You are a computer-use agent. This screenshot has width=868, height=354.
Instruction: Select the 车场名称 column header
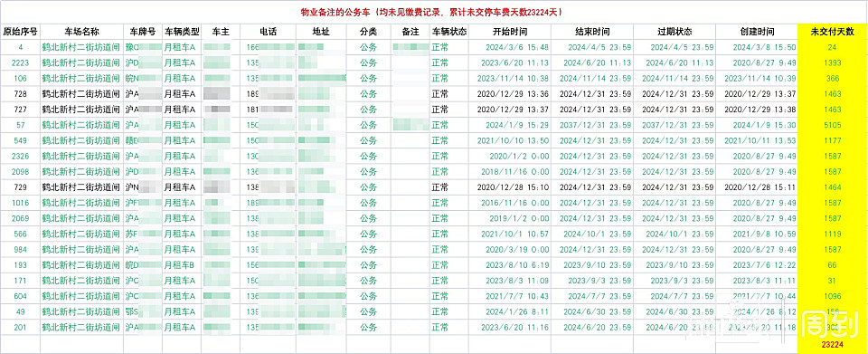point(82,32)
